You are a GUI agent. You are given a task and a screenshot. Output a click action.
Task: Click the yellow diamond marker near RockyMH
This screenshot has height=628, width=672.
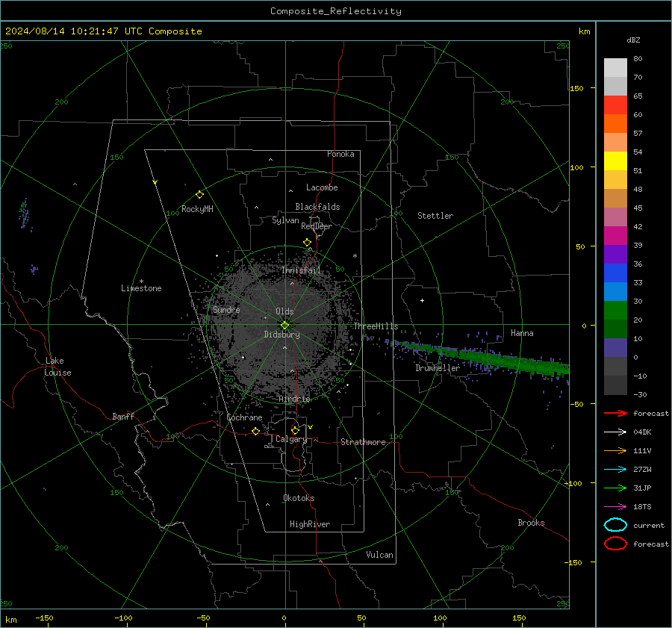pos(199,195)
